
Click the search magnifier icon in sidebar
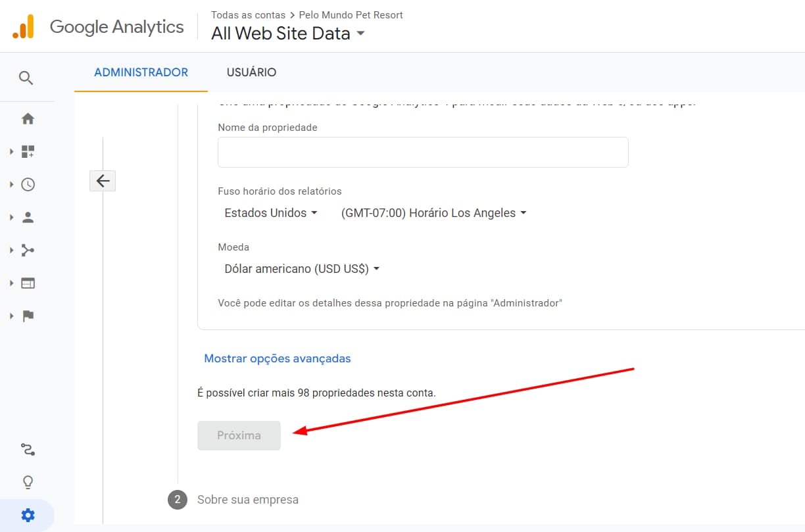click(x=26, y=78)
